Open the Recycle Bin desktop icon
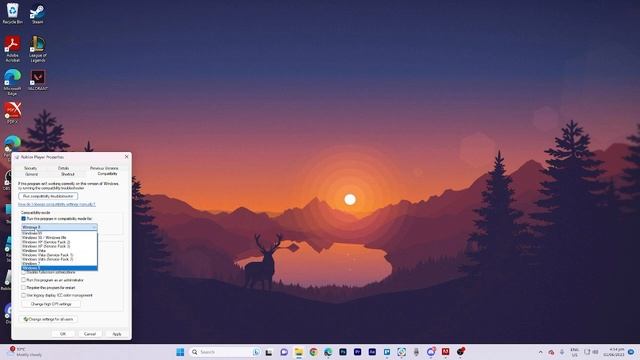Viewport: 640px width, 360px height. 13,13
